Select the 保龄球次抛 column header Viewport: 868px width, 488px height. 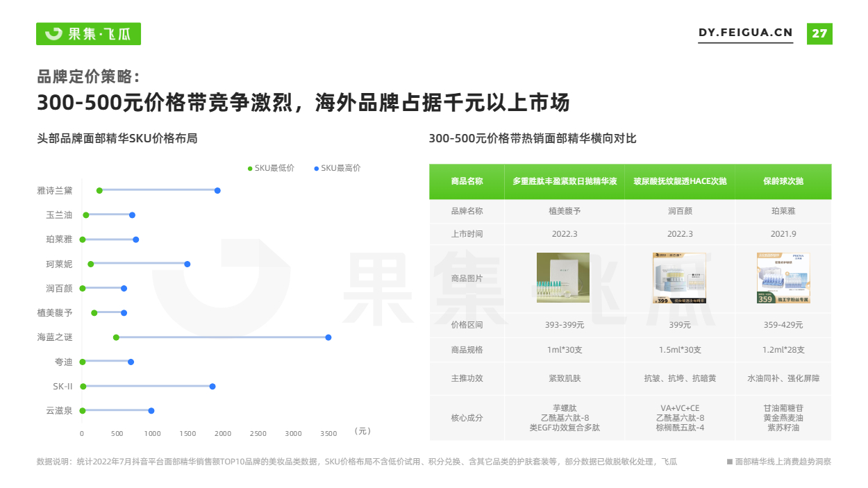(783, 181)
